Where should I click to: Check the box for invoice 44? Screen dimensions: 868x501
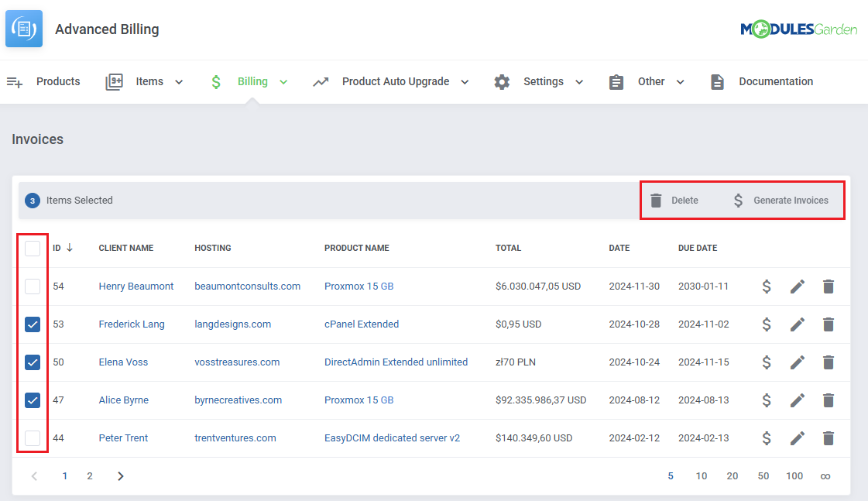coord(33,438)
